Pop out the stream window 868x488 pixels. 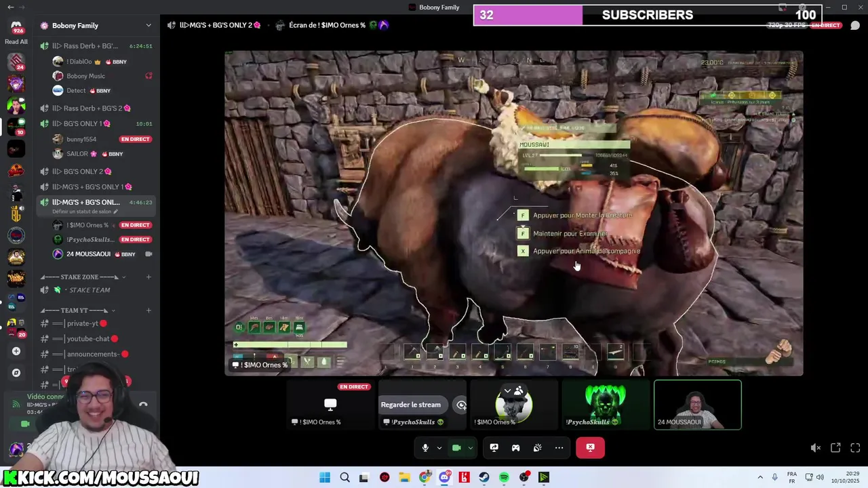tap(835, 448)
